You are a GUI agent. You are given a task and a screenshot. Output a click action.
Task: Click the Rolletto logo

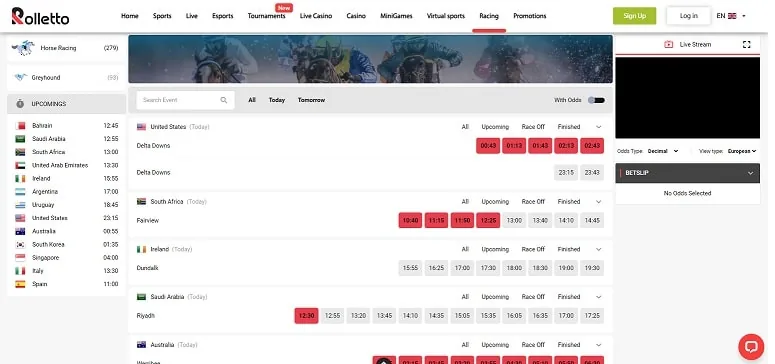(40, 16)
